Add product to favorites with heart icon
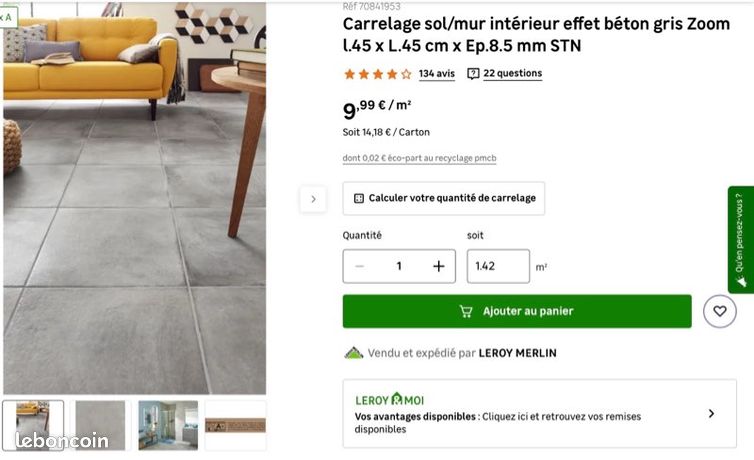Viewport: 754px width, 460px height. (x=719, y=311)
